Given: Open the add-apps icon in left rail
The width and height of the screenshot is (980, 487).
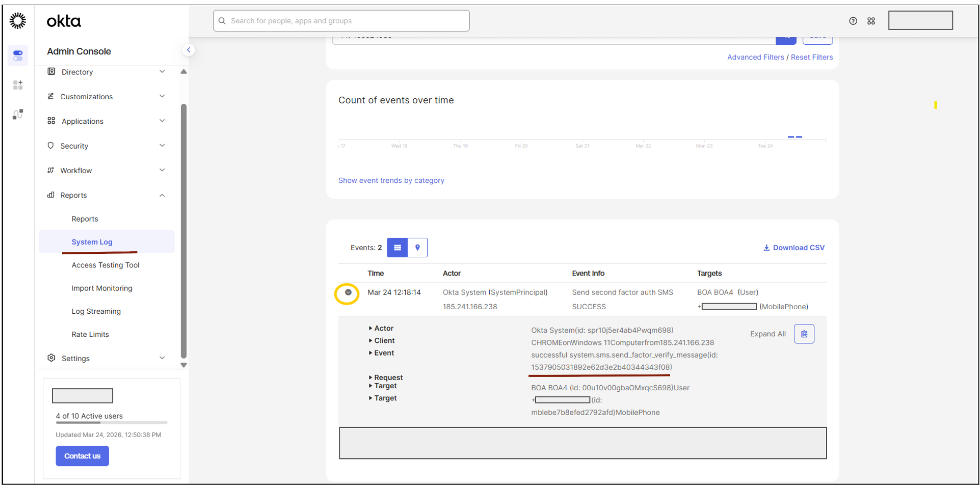Looking at the screenshot, I should pos(18,85).
